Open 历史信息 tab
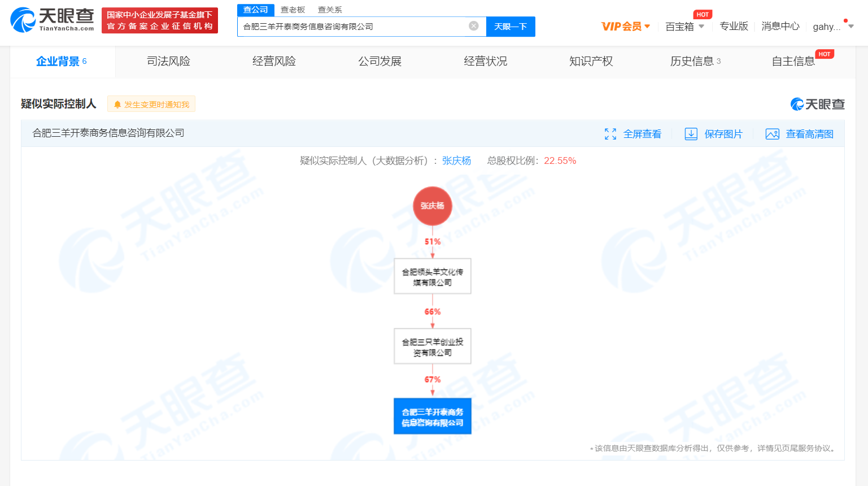Viewport: 868px width, 486px height. pos(696,61)
